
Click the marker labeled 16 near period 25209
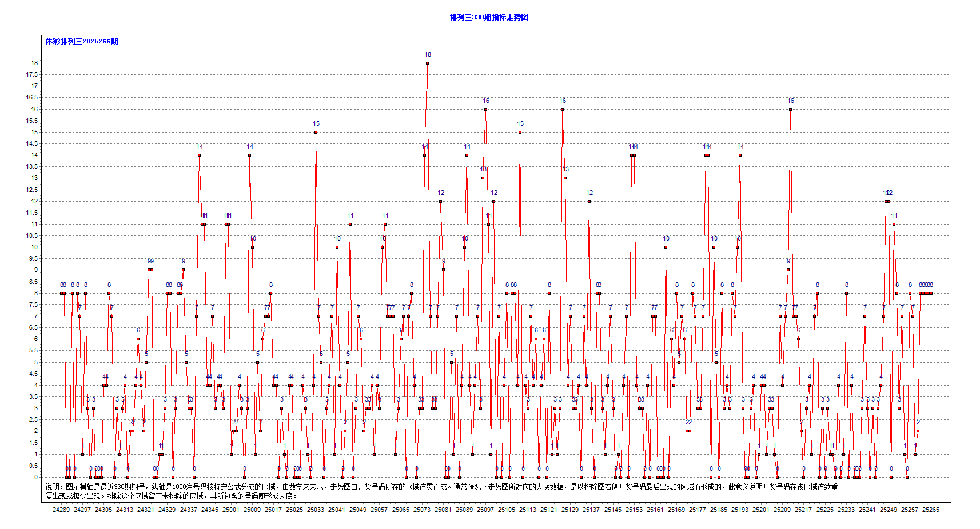pyautogui.click(x=790, y=108)
